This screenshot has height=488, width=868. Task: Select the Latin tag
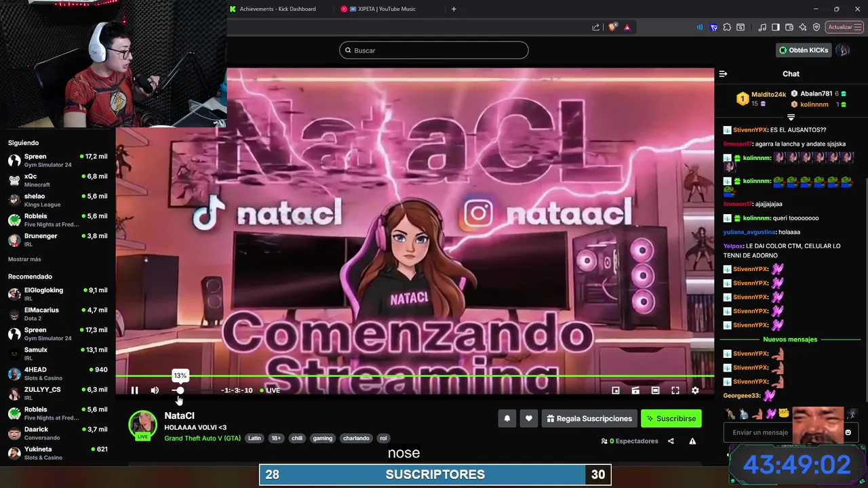click(x=254, y=439)
